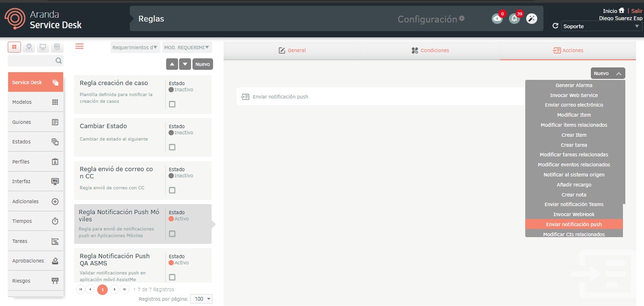Open the Modelos sidebar section
The height and width of the screenshot is (306, 644).
point(35,102)
